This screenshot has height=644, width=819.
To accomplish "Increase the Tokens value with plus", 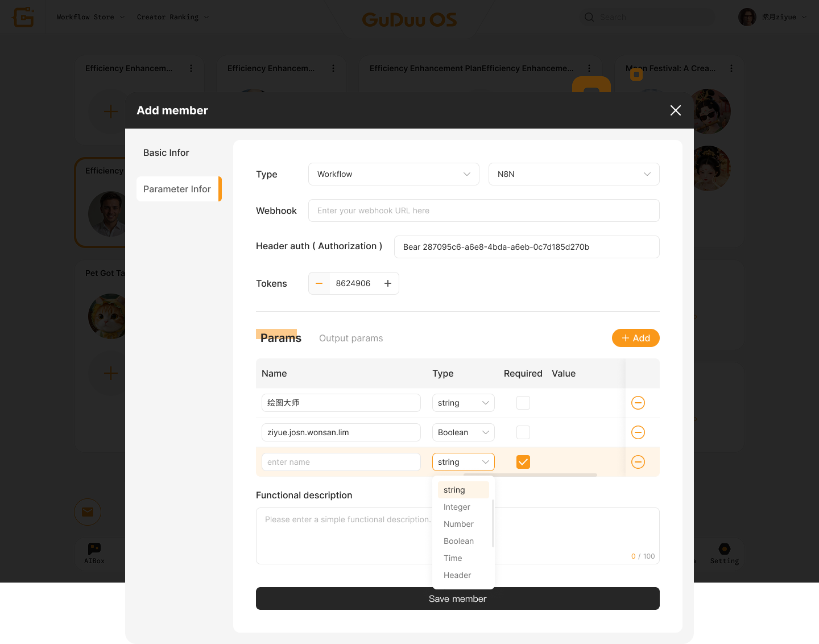I will pos(388,283).
